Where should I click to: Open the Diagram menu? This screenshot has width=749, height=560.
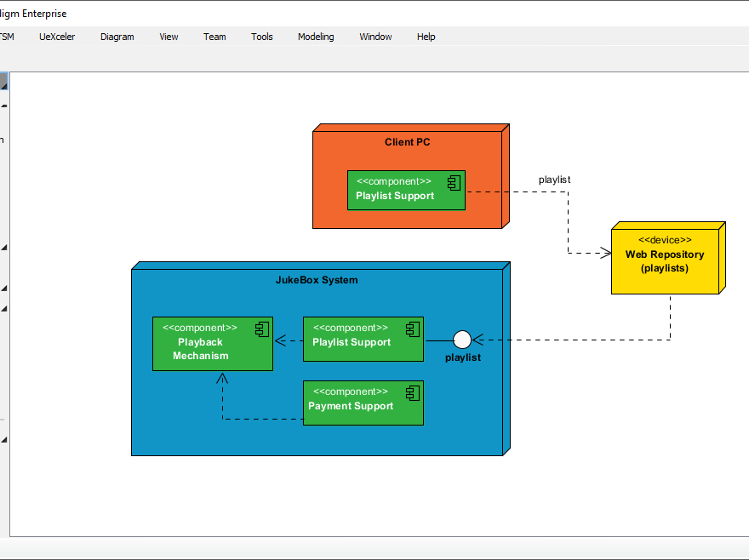[x=117, y=37]
